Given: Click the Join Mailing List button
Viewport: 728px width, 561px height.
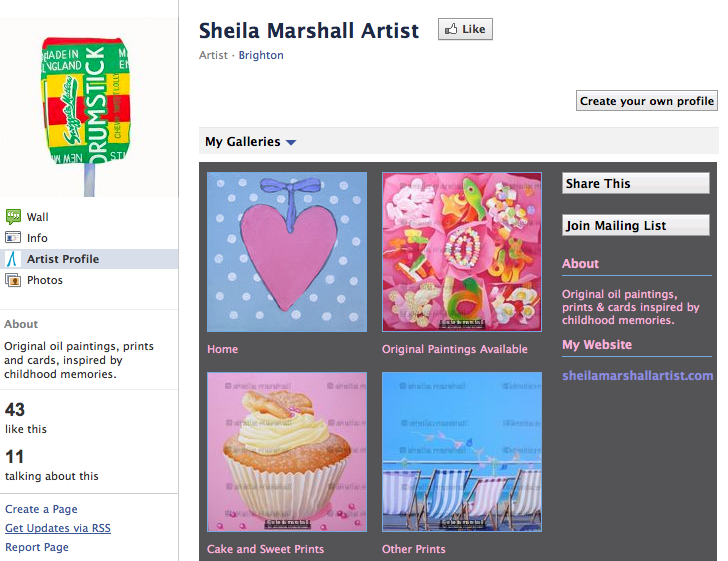Looking at the screenshot, I should click(636, 225).
